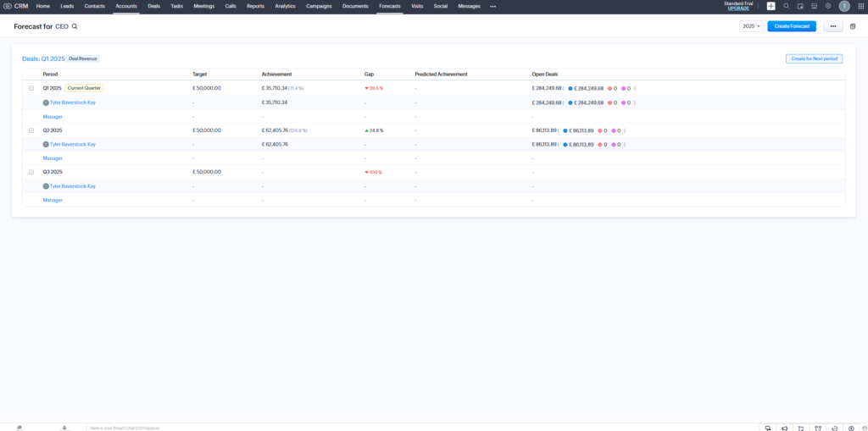Open Visits module

coord(417,6)
